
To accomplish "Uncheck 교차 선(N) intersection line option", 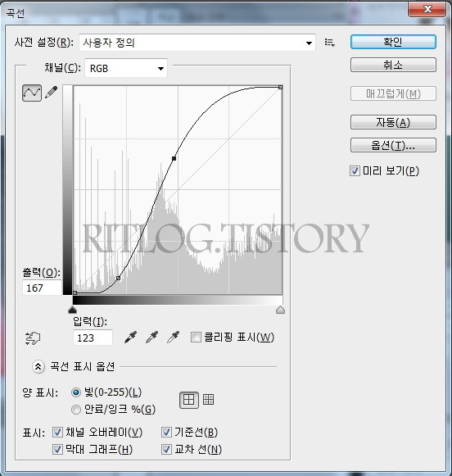I will (x=166, y=449).
